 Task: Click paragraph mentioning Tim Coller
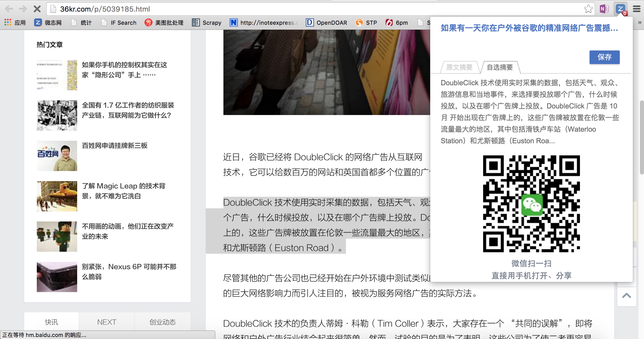coord(407,329)
